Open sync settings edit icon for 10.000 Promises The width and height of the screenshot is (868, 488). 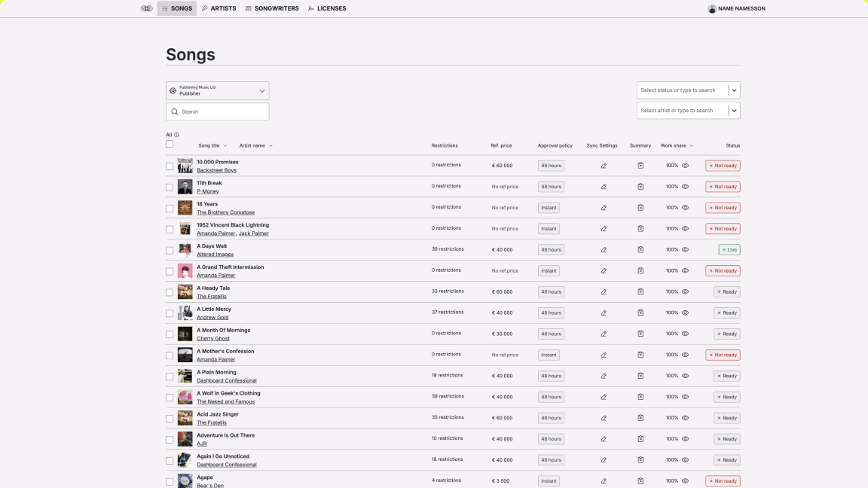[604, 166]
